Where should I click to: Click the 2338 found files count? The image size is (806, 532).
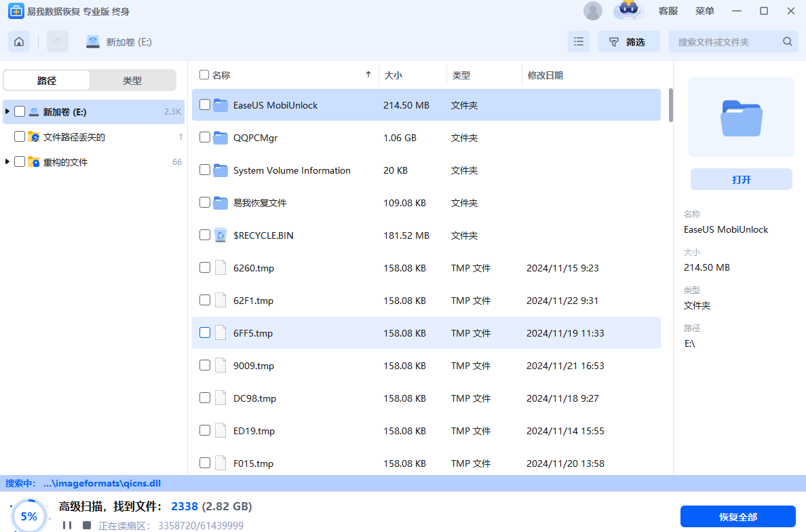pos(185,506)
